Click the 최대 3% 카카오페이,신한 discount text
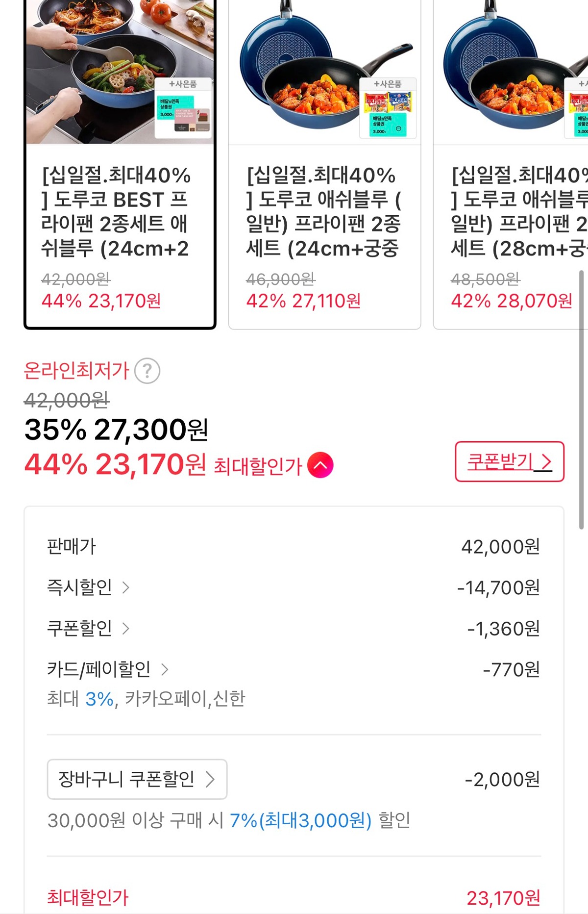This screenshot has width=588, height=914. [146, 699]
